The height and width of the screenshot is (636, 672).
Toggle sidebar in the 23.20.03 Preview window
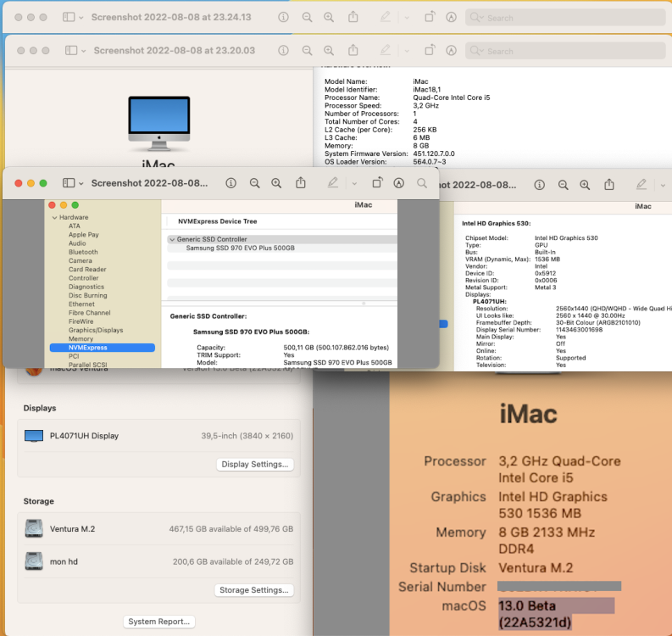pos(71,51)
